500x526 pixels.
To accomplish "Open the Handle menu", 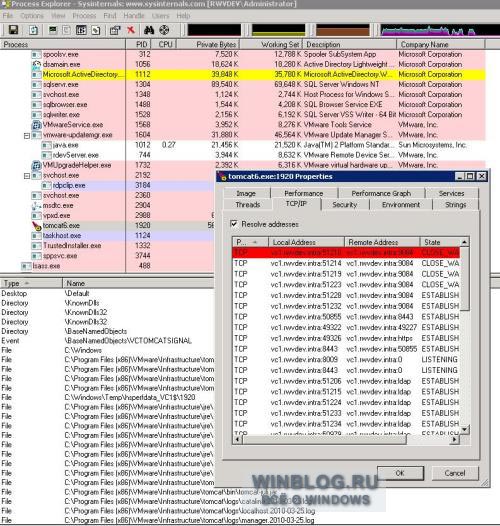I will coord(134,16).
